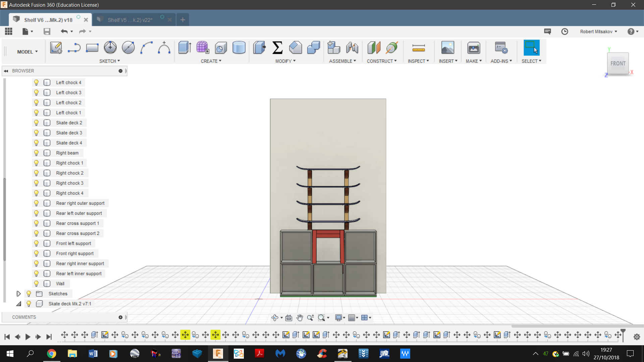Screen dimensions: 644x362
Task: Click the Measure ruler icon
Action: pos(418,48)
